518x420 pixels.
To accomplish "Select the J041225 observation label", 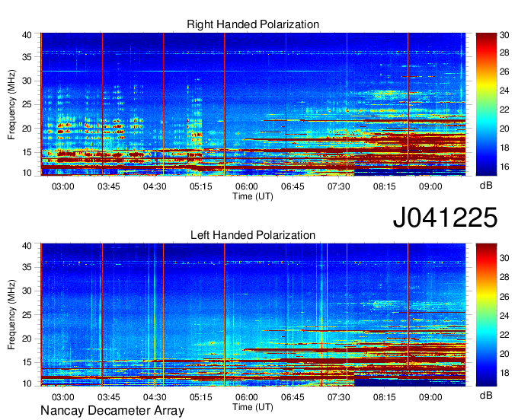I will 445,218.
